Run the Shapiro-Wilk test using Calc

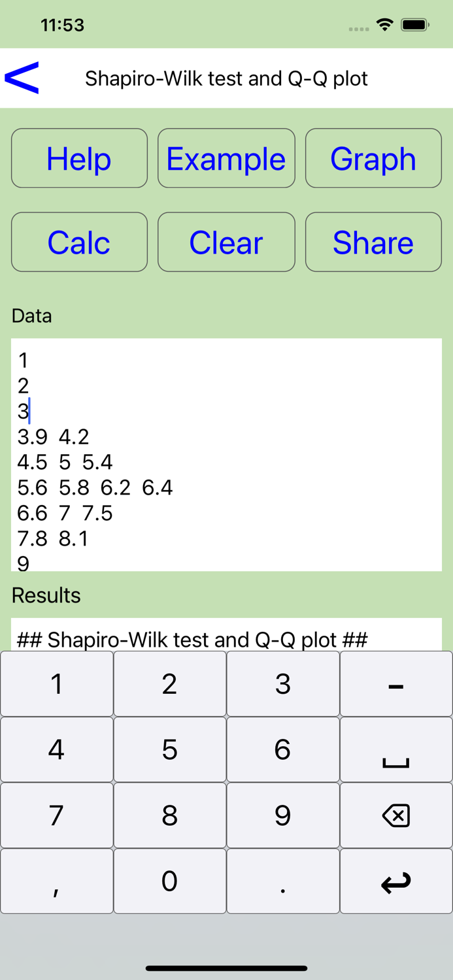(x=79, y=242)
